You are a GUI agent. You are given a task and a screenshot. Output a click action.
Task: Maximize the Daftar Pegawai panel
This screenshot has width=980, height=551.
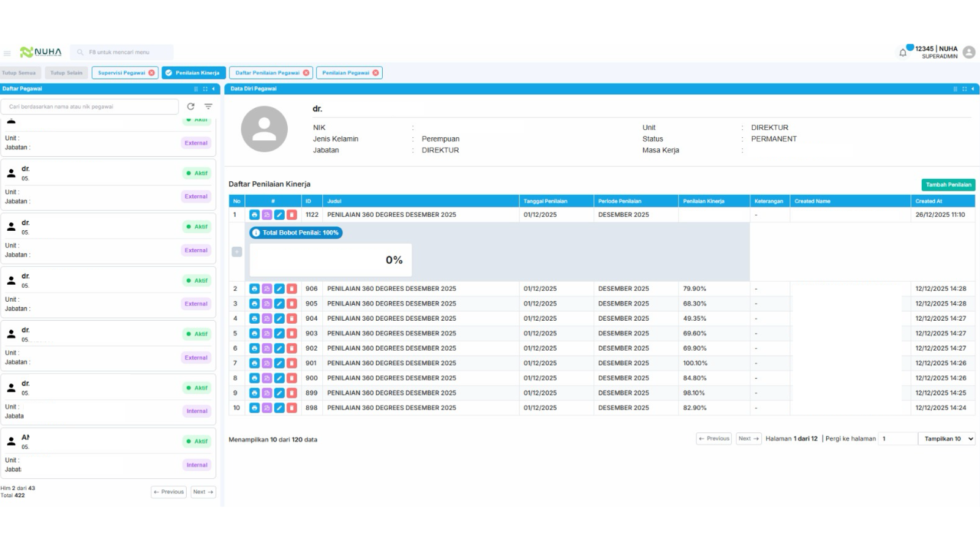(205, 89)
